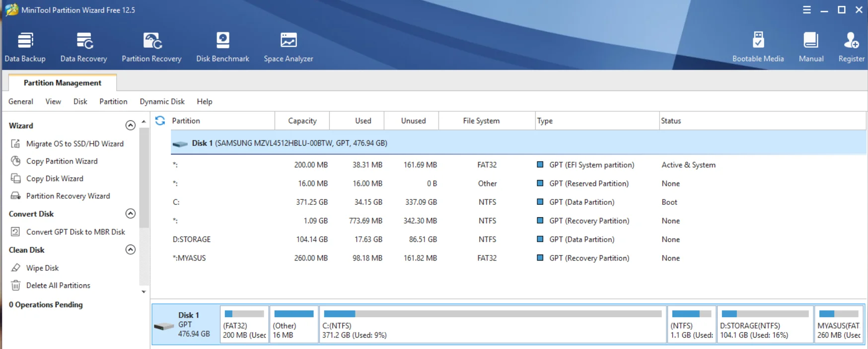Click the Copy Partition Wizard icon
This screenshot has height=349, width=868.
[16, 161]
